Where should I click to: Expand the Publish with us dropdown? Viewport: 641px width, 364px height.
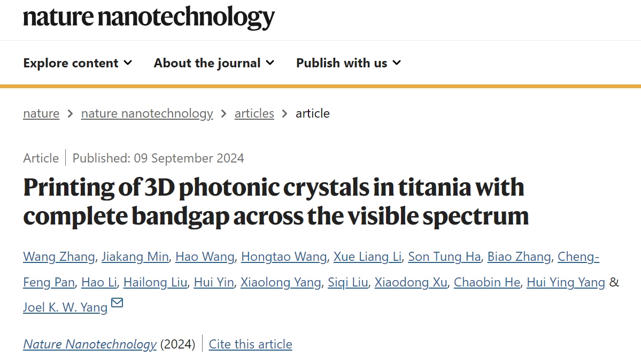[348, 63]
